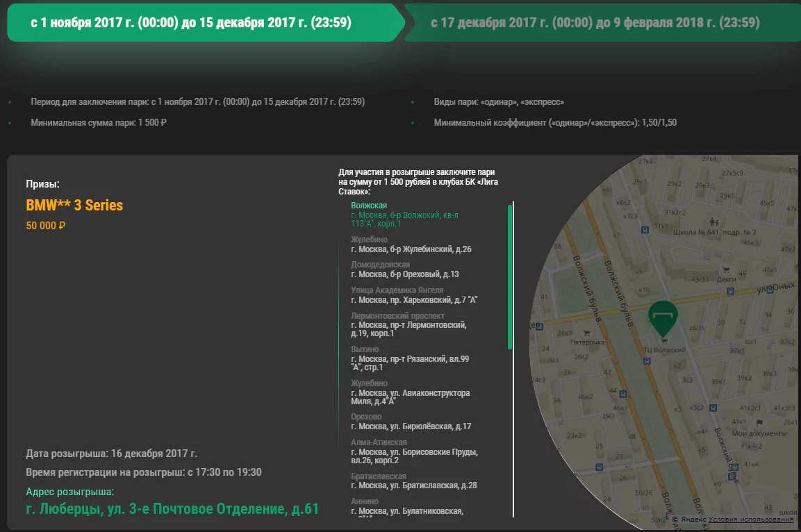The image size is (801, 532).
Task: Click the BMW** 3 Series prize title
Action: [x=74, y=206]
